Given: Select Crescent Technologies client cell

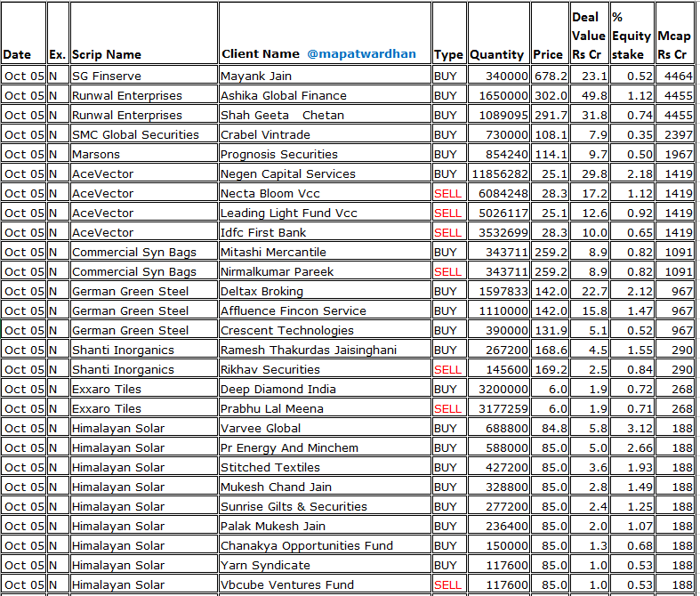Looking at the screenshot, I should [x=325, y=331].
